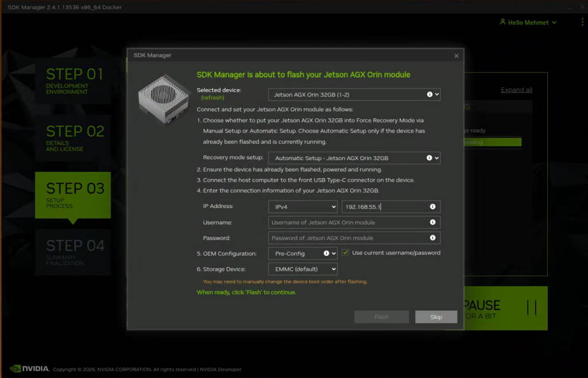588x378 pixels.
Task: Click info icon in IP address field
Action: coord(433,207)
